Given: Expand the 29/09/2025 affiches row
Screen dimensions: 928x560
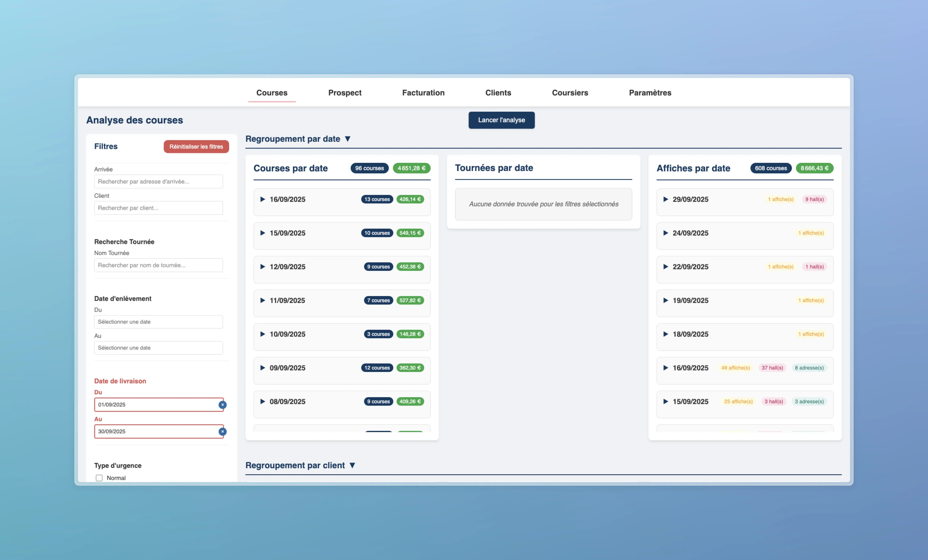Looking at the screenshot, I should pyautogui.click(x=666, y=199).
